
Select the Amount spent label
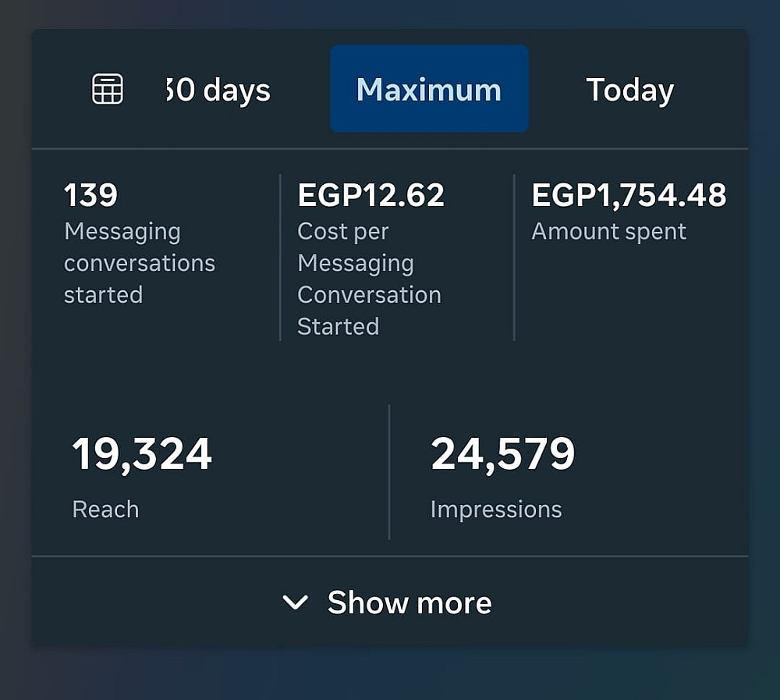coord(608,231)
